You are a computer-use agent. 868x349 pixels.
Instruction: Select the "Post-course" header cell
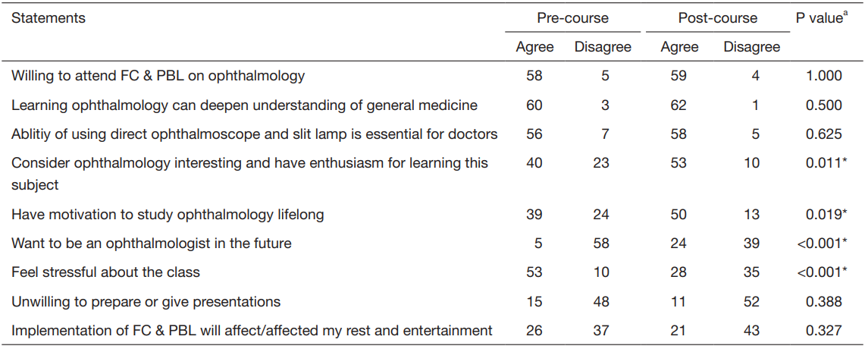coord(717,18)
